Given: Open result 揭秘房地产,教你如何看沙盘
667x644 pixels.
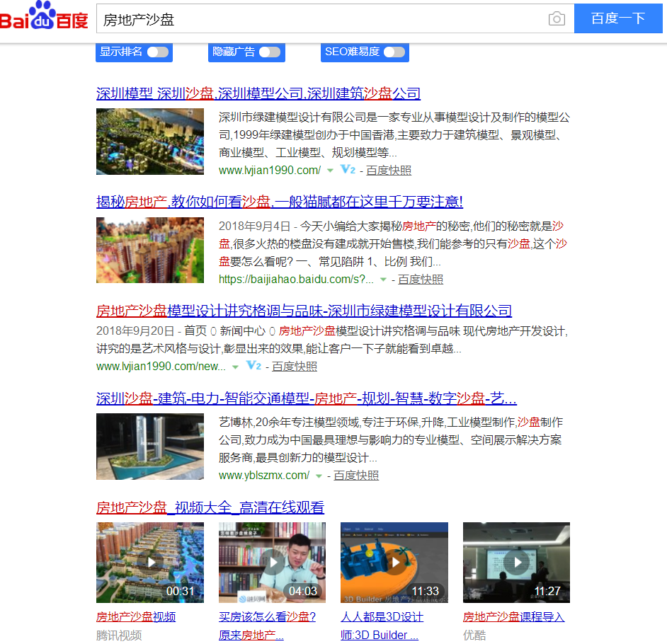Looking at the screenshot, I should tap(280, 202).
